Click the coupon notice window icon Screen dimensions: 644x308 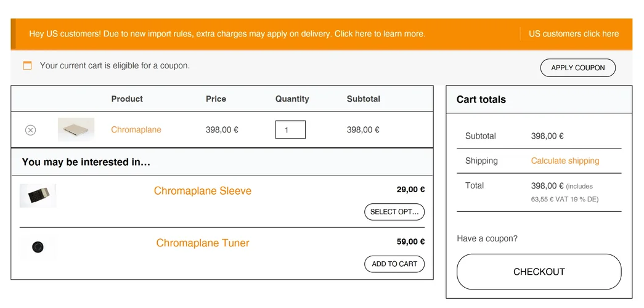click(27, 65)
